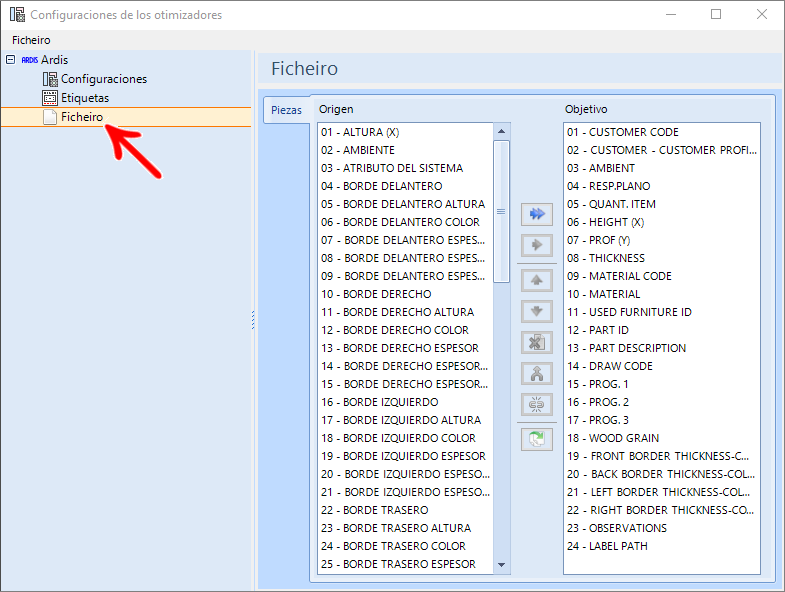Click the single right arrow move button

(x=537, y=245)
